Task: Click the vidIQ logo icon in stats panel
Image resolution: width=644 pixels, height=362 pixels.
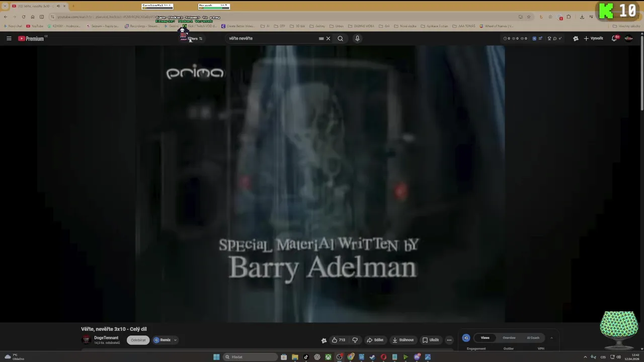Action: 466,338
